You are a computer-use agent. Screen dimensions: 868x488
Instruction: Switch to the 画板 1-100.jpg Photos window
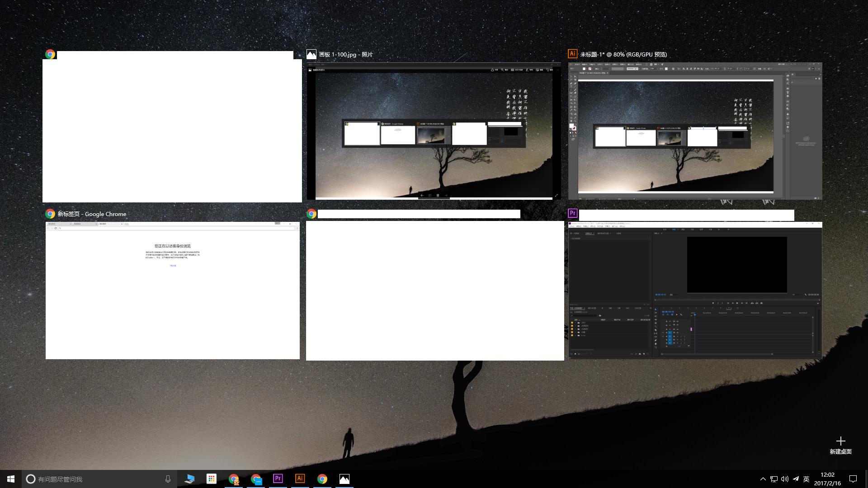[x=435, y=131]
